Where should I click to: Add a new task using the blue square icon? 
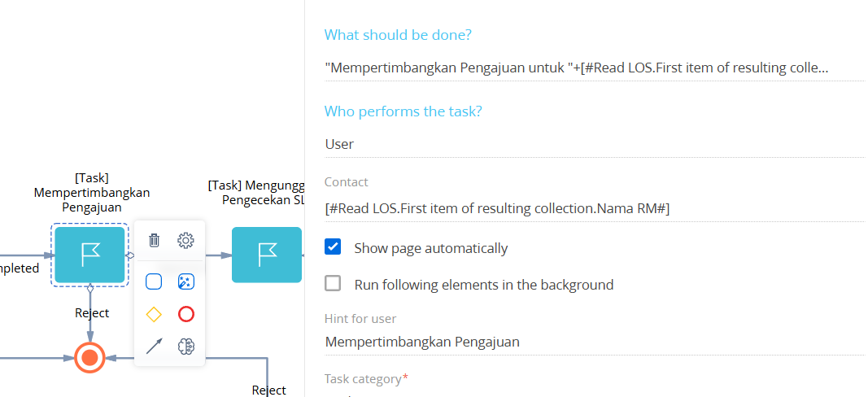point(154,281)
